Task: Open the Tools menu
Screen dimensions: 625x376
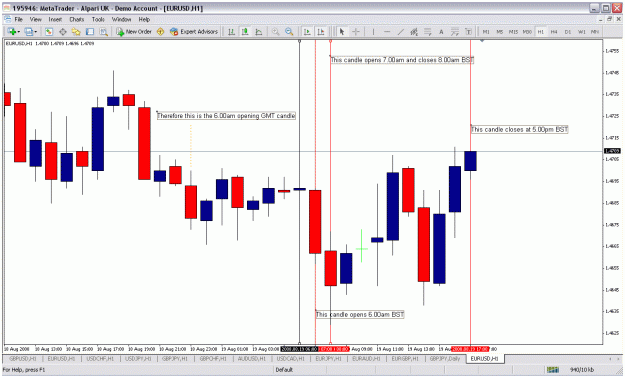Action: [98, 19]
